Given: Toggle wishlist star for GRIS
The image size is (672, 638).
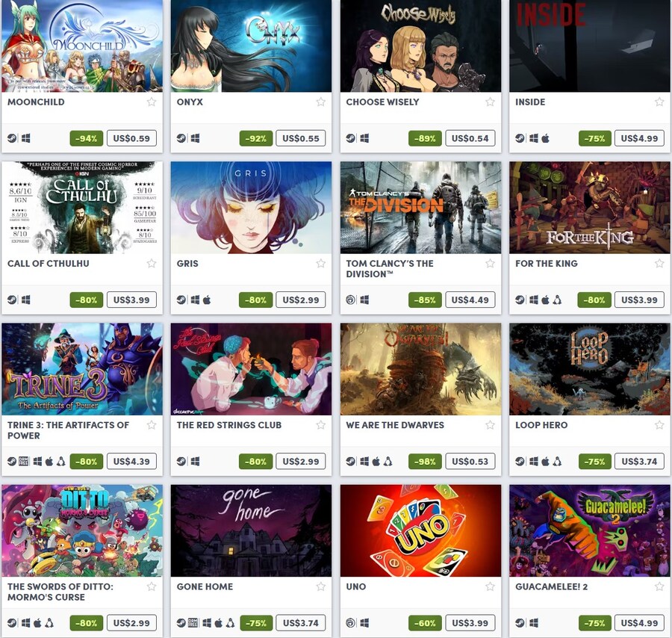Looking at the screenshot, I should coord(320,263).
